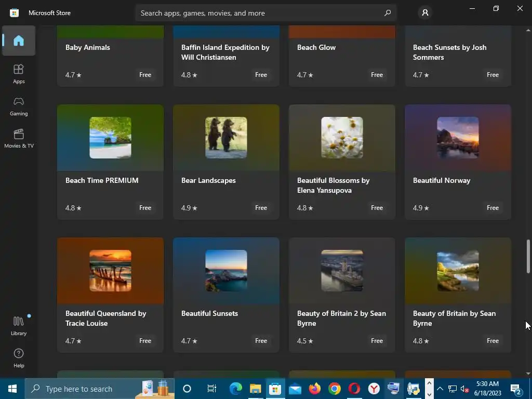Screen dimensions: 532x399
Task: Focus the Search apps, games, movies field
Action: [266, 13]
